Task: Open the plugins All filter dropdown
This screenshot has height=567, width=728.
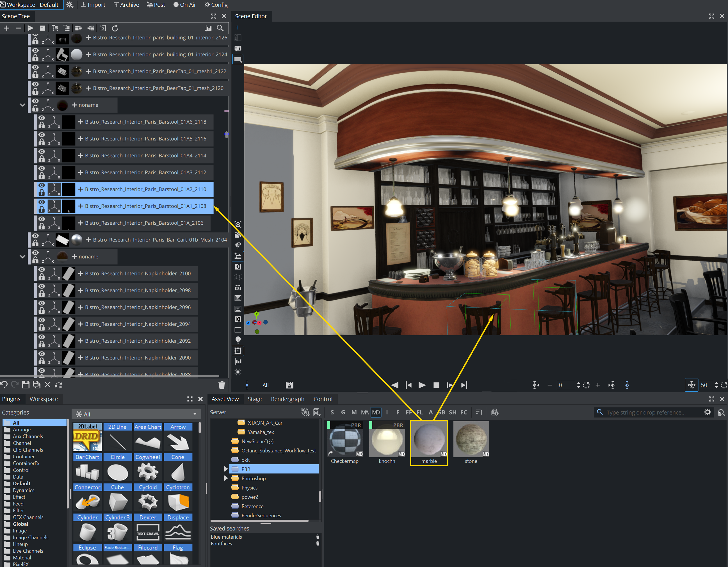Action: pos(195,414)
